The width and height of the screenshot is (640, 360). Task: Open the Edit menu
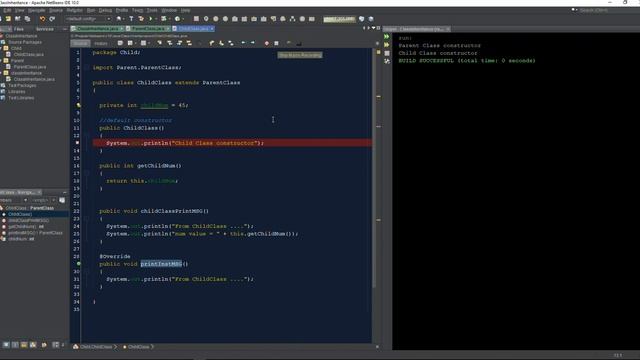click(x=7, y=10)
